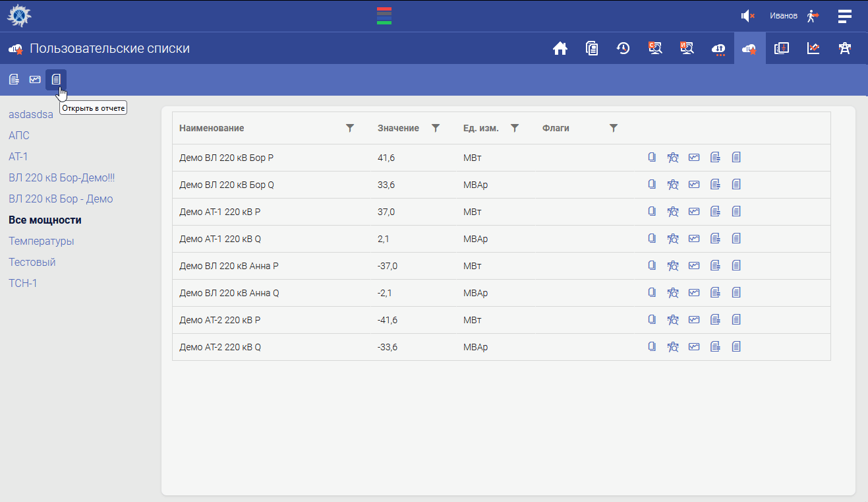Click the 'Открыть в отчете' toolbar button
868x502 pixels.
pos(56,80)
